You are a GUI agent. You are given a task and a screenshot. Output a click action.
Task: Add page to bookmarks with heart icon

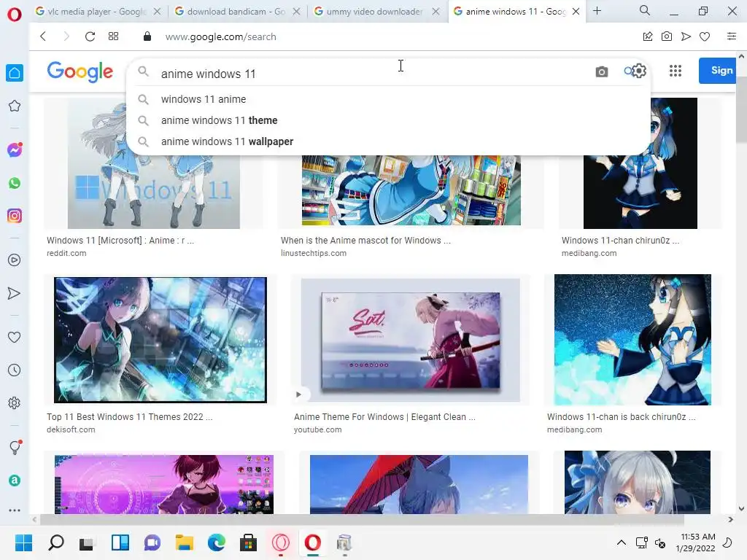coord(705,36)
